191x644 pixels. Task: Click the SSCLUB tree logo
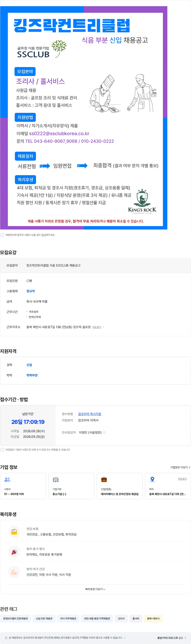(x=59, y=49)
